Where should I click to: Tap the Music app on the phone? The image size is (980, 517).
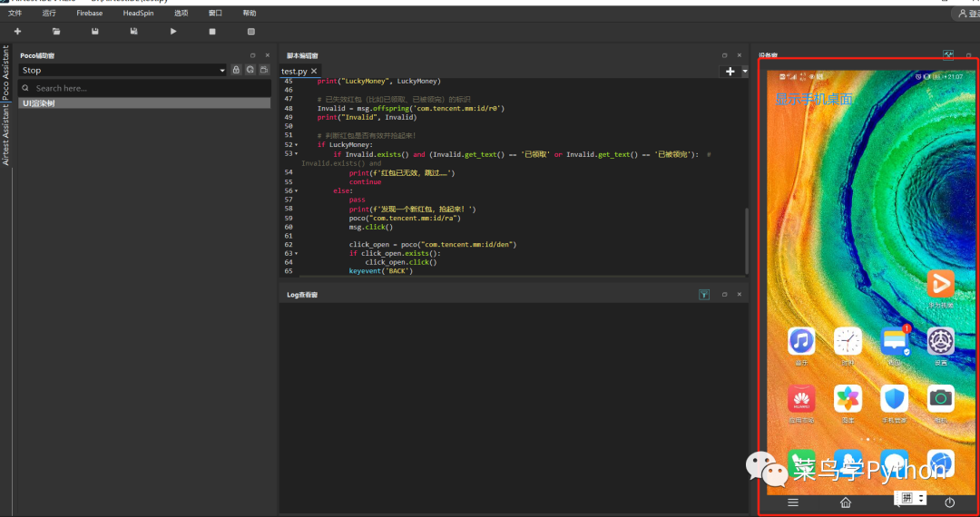[801, 341]
